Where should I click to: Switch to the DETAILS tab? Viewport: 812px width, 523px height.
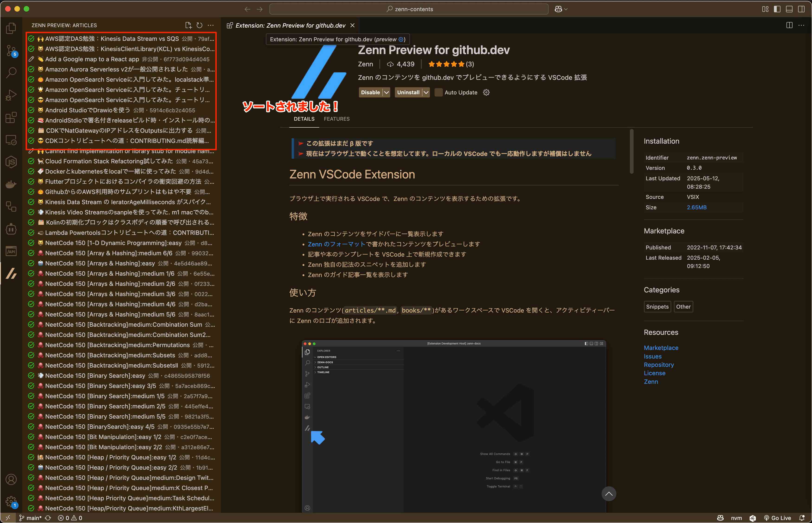(304, 119)
